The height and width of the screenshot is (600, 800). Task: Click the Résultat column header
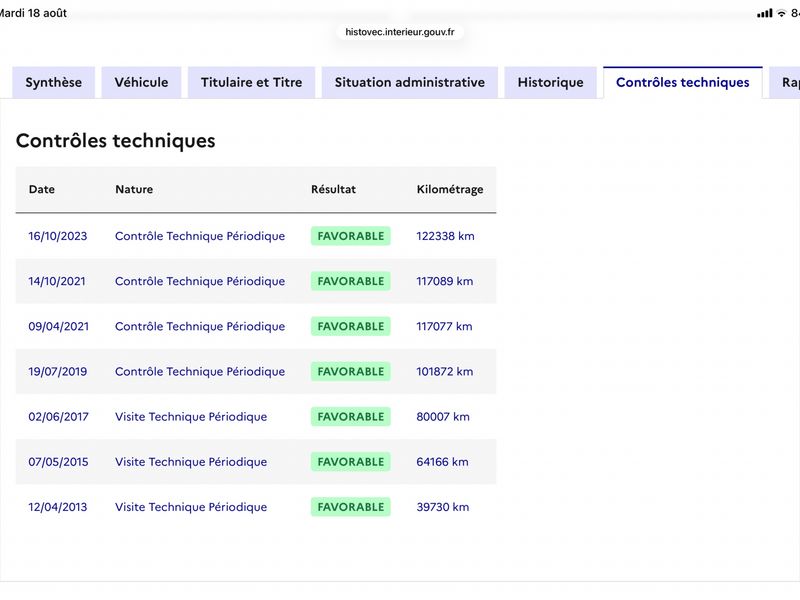coord(334,189)
